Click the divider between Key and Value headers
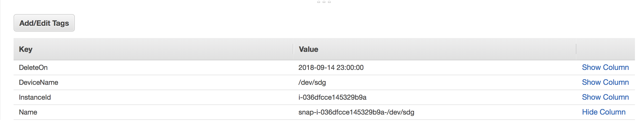644x122 pixels. click(293, 49)
